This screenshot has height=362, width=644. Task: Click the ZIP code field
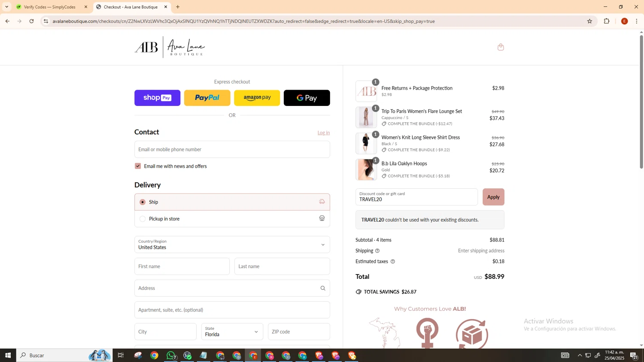299,332
